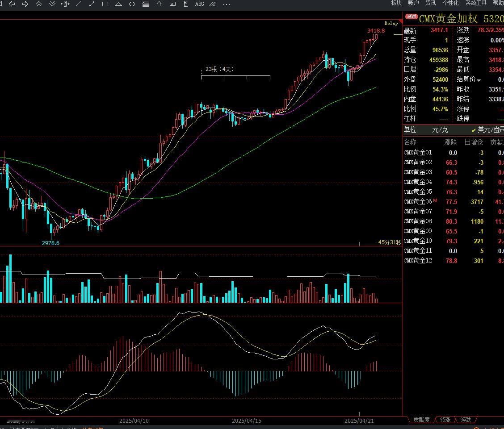Viewport: 504px width, 429px height.
Task: Select the CMX黄金08 contract row
Action: [454, 221]
